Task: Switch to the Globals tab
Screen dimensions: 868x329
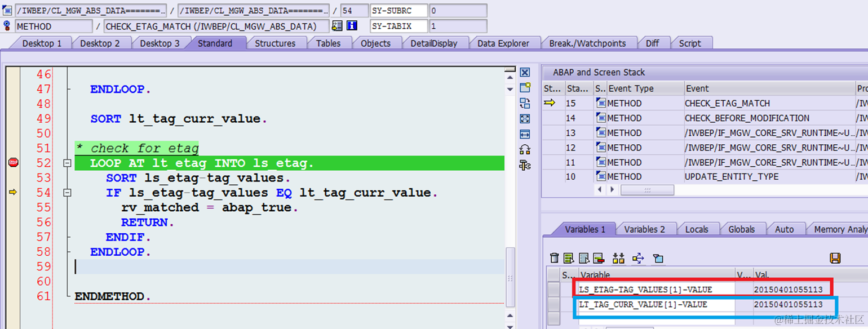Action: pos(741,229)
